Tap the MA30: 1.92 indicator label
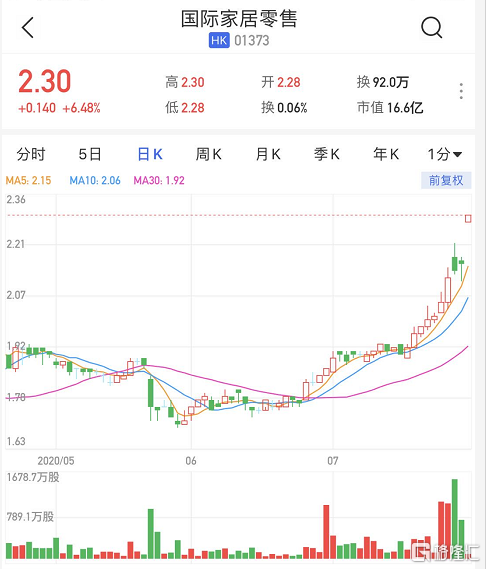The width and height of the screenshot is (486, 569). click(x=159, y=180)
